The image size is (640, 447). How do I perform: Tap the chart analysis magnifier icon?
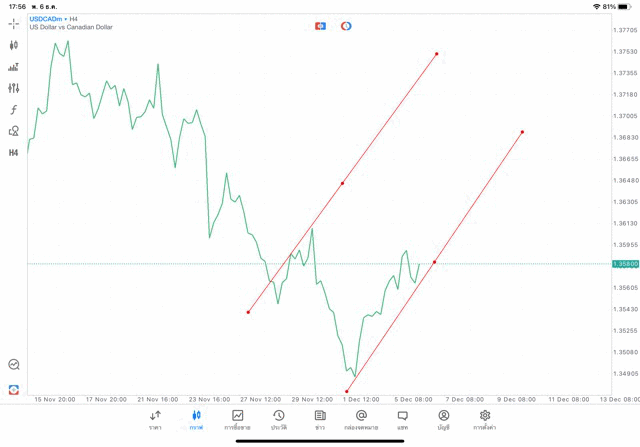click(x=14, y=365)
